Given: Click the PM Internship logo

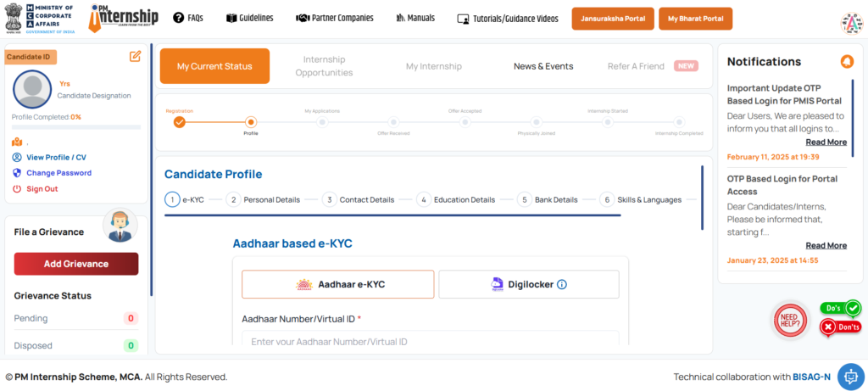Looking at the screenshot, I should tap(124, 19).
